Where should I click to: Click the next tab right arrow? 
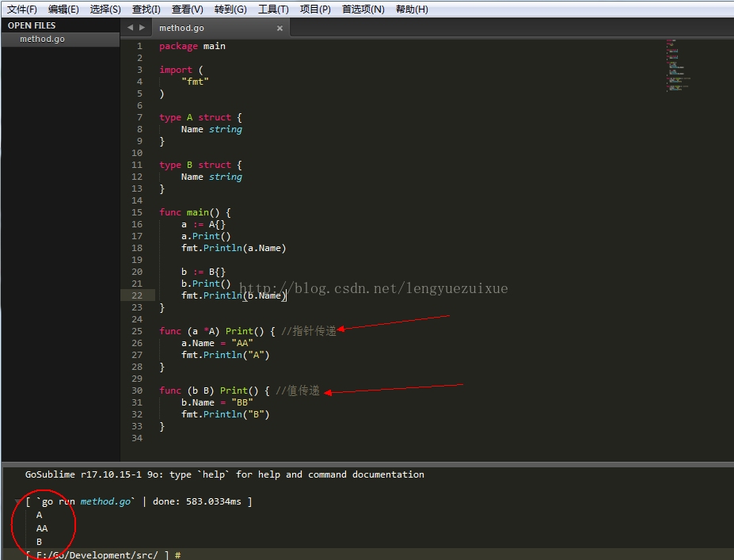[142, 28]
